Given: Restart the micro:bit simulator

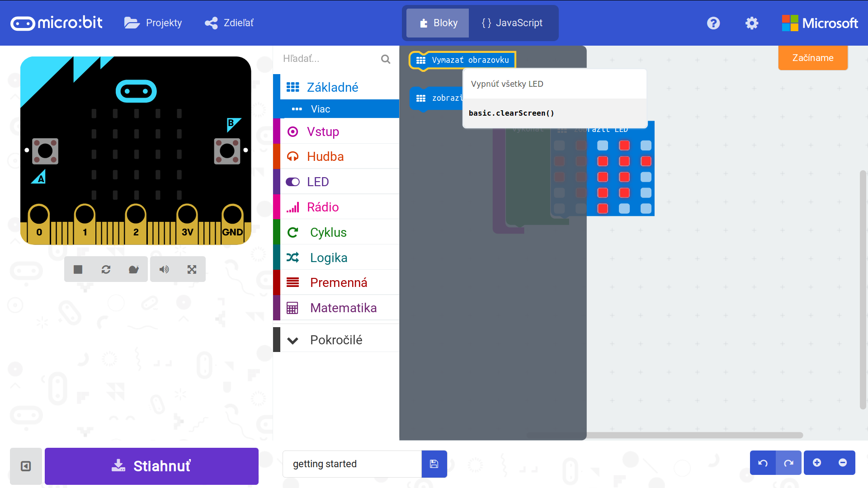Looking at the screenshot, I should click(x=106, y=270).
